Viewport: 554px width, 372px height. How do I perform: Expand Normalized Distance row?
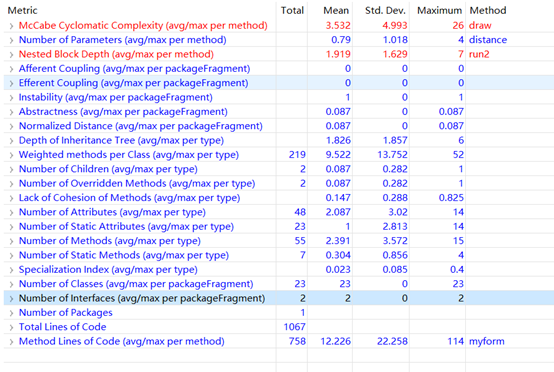[11, 126]
